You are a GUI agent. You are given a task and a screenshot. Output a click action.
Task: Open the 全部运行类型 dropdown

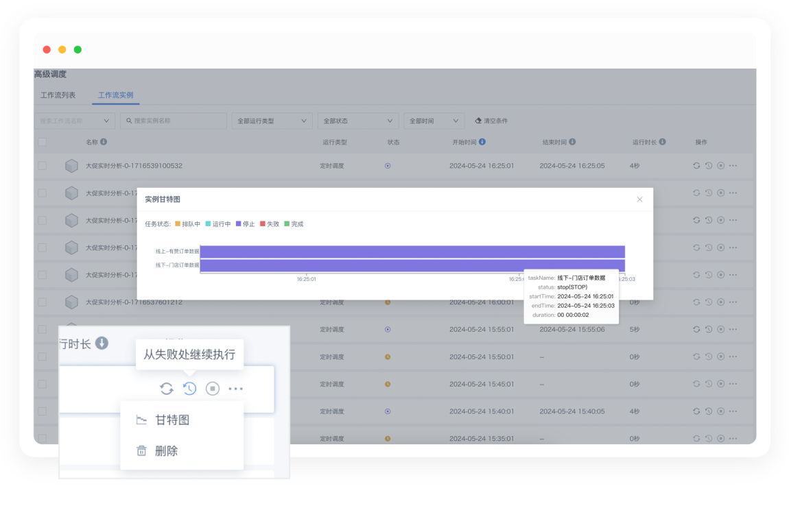[x=272, y=121]
